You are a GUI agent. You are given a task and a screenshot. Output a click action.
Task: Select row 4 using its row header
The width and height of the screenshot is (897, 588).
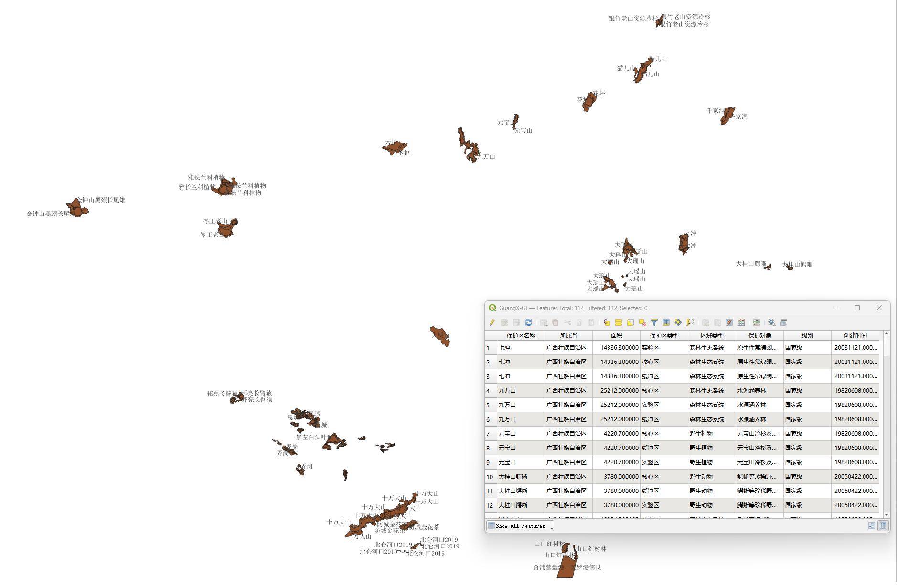click(491, 391)
